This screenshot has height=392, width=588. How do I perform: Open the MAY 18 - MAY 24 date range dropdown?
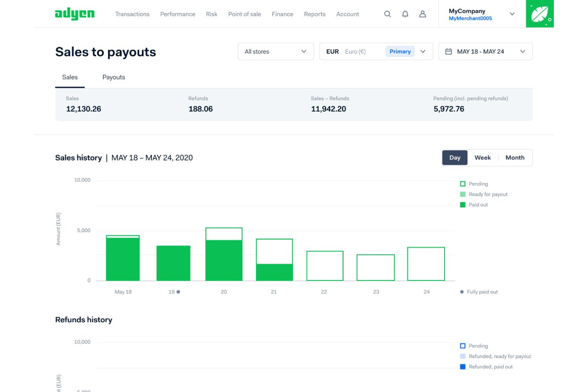pos(485,52)
